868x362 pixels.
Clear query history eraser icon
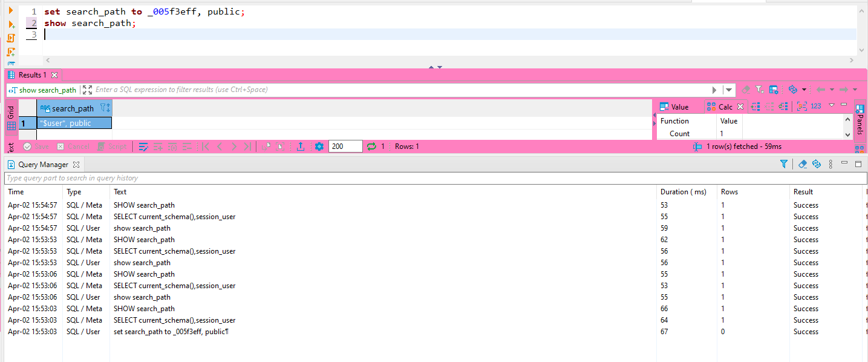click(803, 164)
